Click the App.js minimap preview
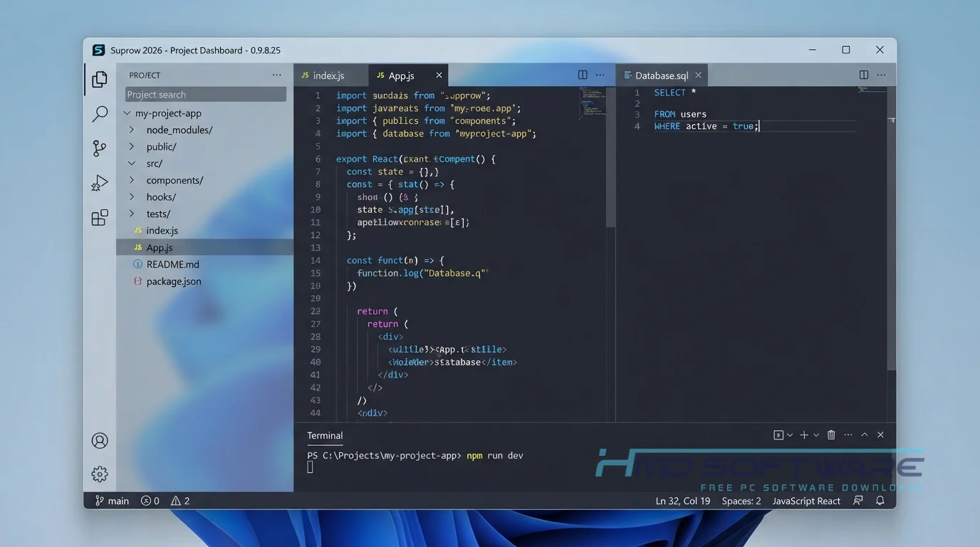 pos(592,103)
